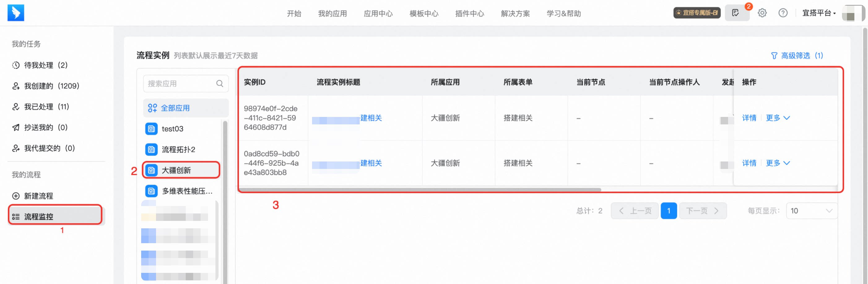Select the 全部应用 icon entry

pyautogui.click(x=152, y=108)
